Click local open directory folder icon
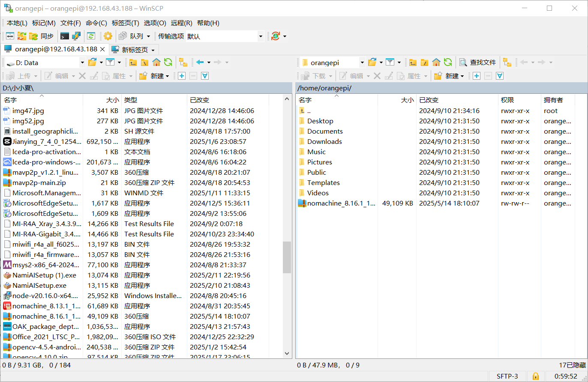The width and height of the screenshot is (588, 382). (x=92, y=63)
